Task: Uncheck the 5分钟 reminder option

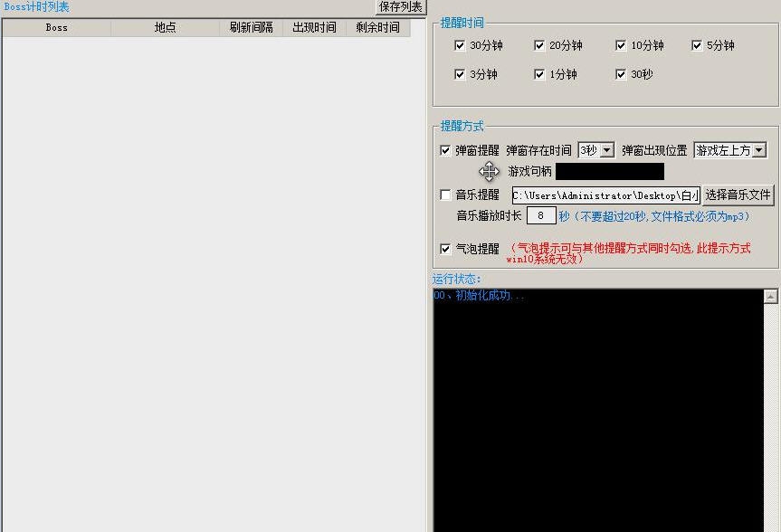Action: click(696, 44)
